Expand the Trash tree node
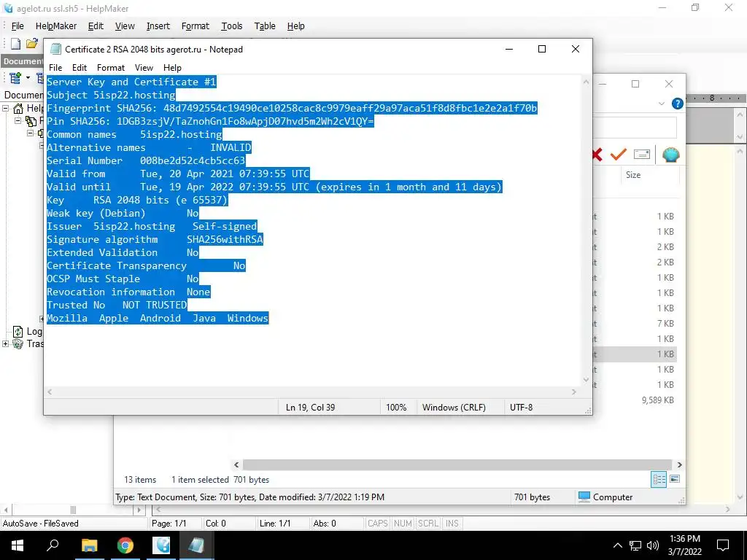This screenshot has width=747, height=560. [6, 344]
